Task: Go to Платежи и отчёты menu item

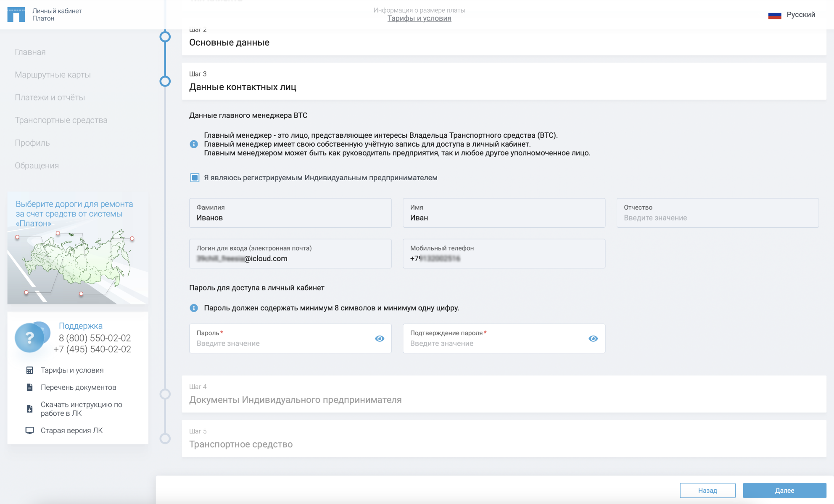Action: (50, 97)
